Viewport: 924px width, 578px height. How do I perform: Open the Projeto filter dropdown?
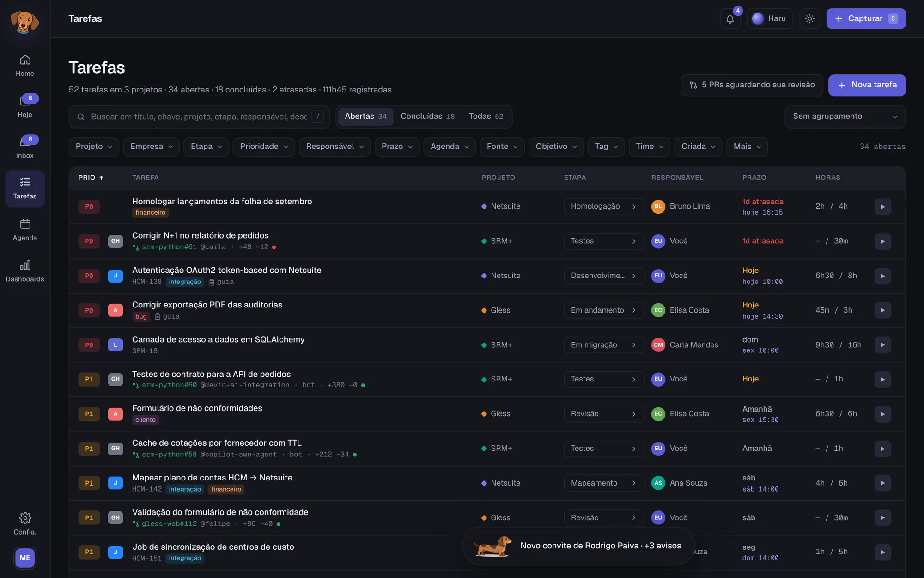tap(94, 147)
